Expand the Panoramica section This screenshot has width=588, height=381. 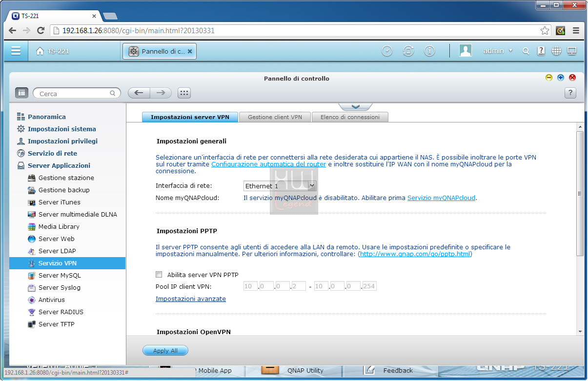[46, 117]
